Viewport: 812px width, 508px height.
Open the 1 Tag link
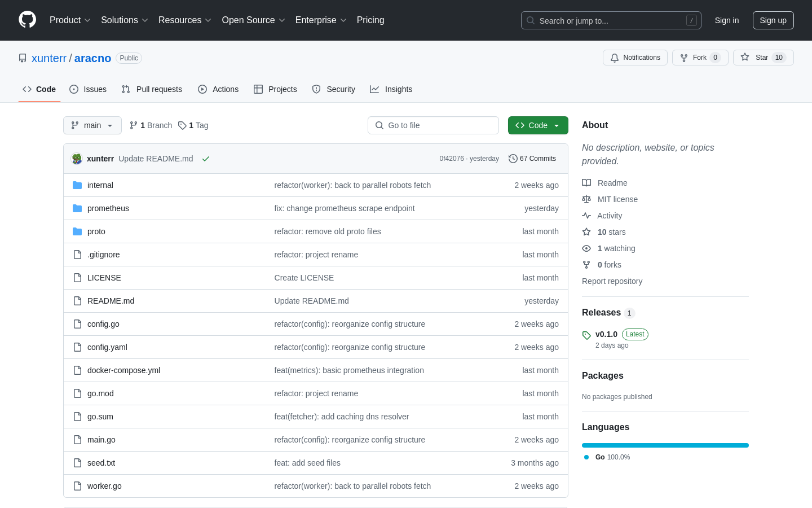click(193, 125)
